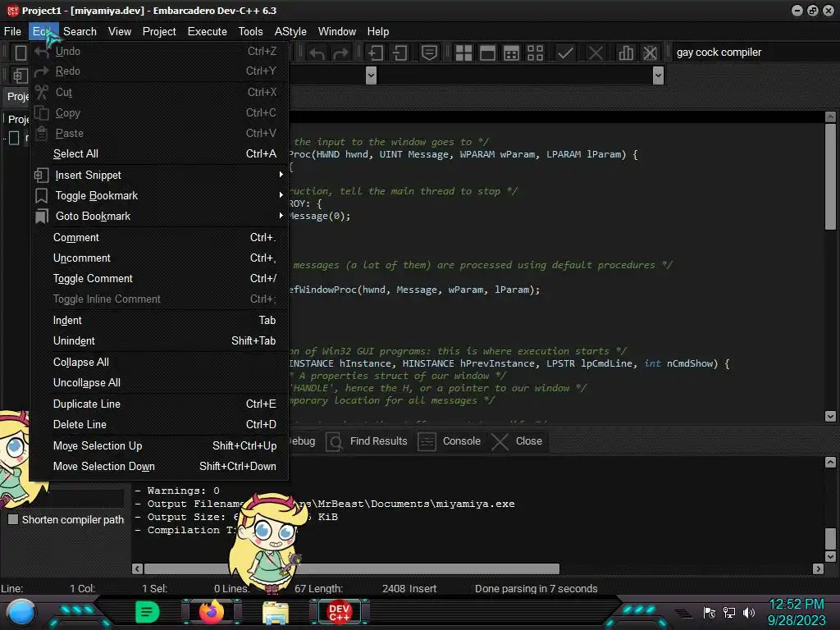Screen dimensions: 840x630
Task: Click the editor vertical scrollbar thumb
Action: click(830, 177)
